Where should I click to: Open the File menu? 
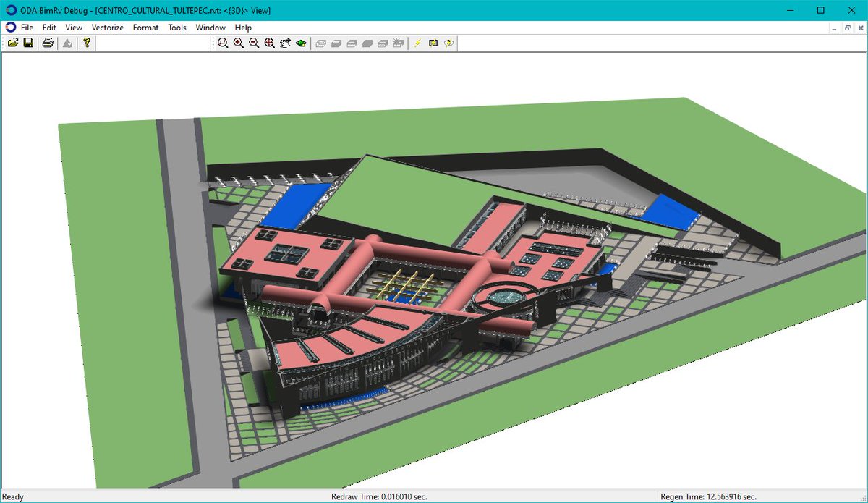coord(26,28)
